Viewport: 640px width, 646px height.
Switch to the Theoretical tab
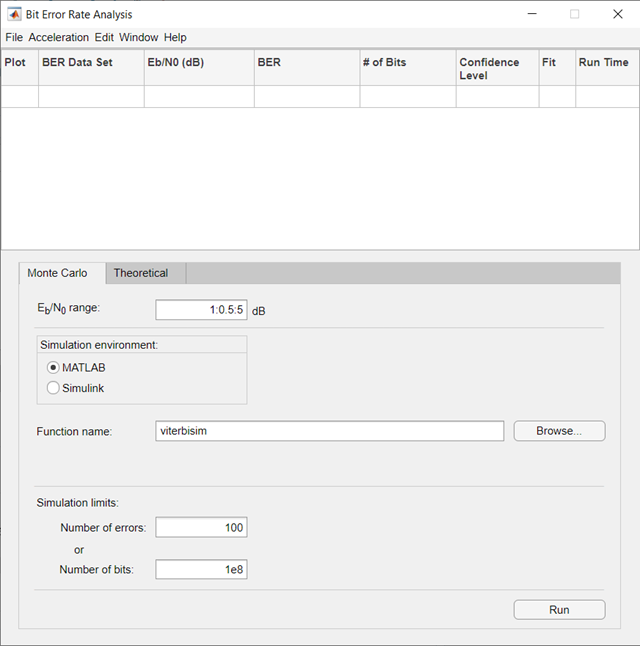point(141,273)
